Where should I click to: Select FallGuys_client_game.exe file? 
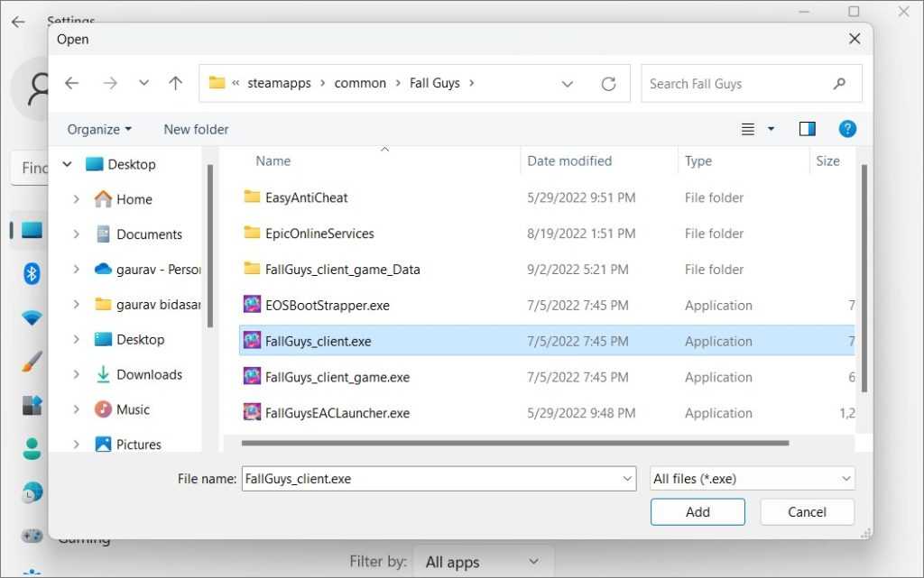click(x=547, y=377)
